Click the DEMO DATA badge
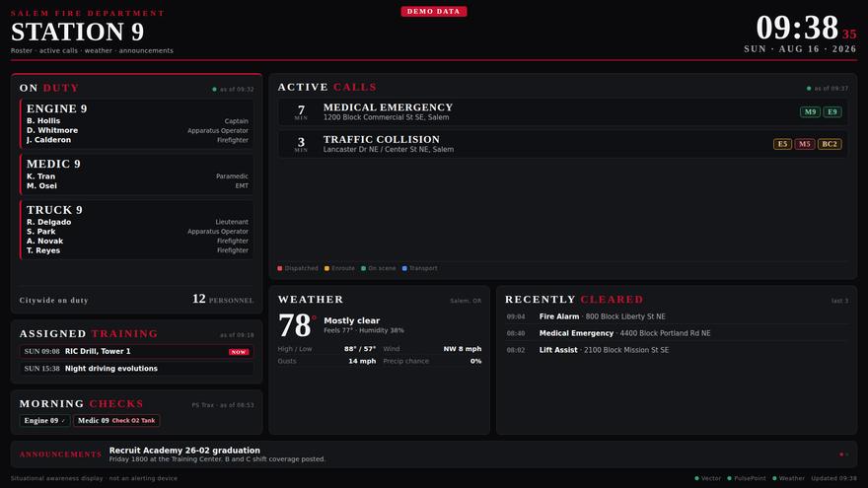The image size is (868, 488). pos(433,11)
